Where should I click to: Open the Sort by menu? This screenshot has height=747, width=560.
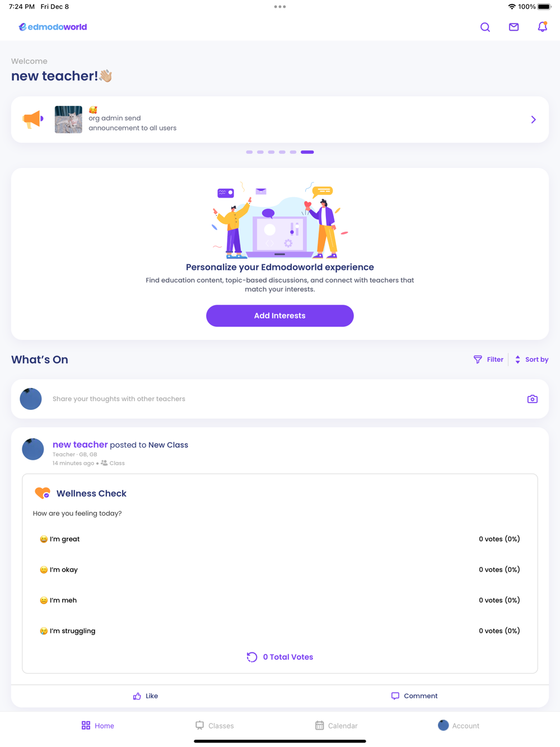pyautogui.click(x=531, y=360)
